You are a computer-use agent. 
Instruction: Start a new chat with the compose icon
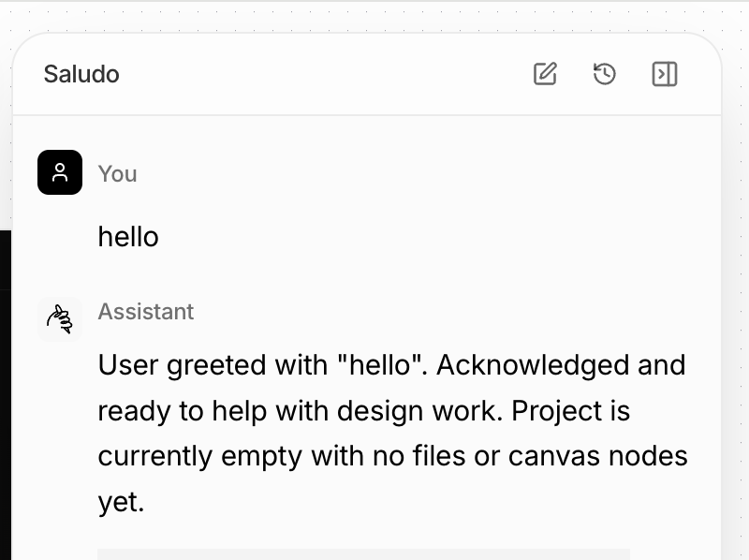545,74
